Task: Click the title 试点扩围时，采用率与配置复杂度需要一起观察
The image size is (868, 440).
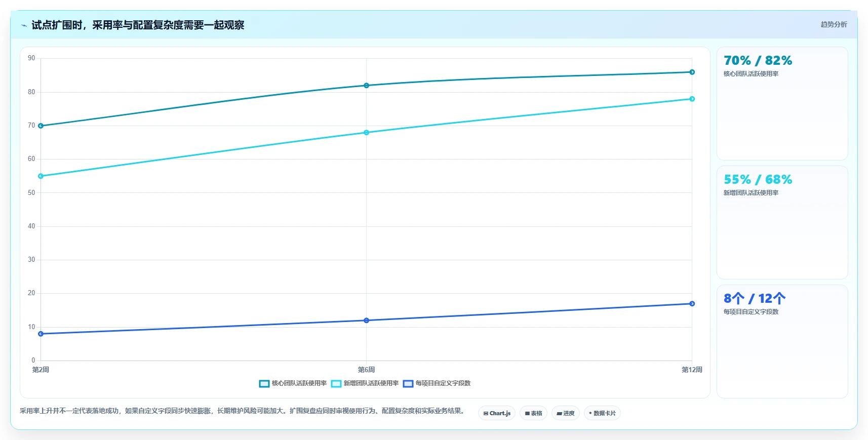Action: (x=138, y=25)
